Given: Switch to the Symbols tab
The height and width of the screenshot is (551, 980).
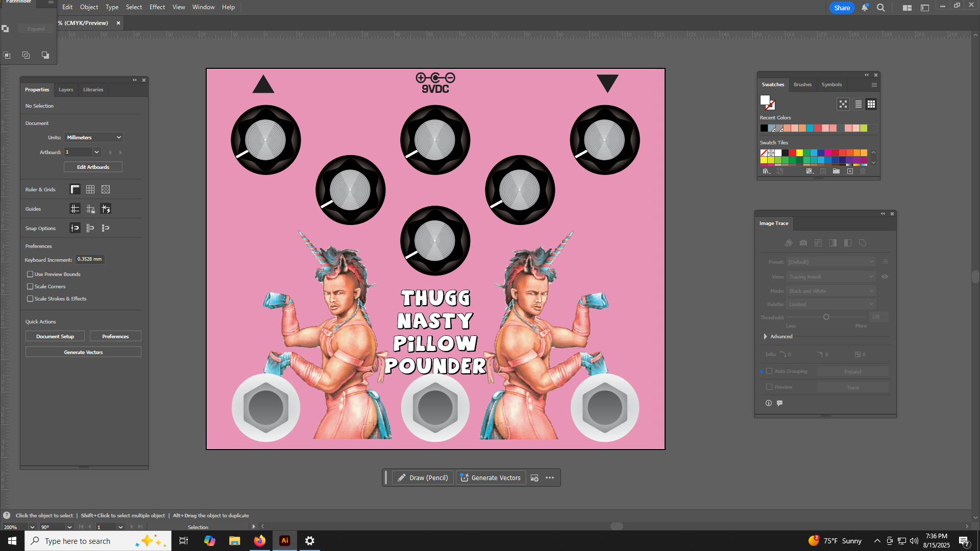Looking at the screenshot, I should coord(831,85).
